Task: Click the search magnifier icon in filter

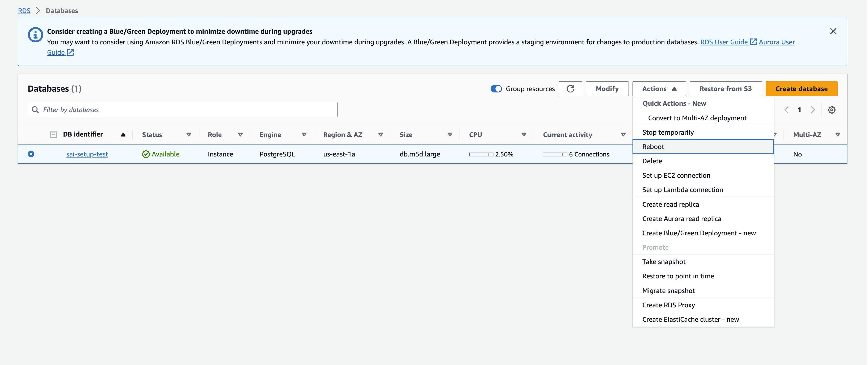Action: [x=35, y=110]
